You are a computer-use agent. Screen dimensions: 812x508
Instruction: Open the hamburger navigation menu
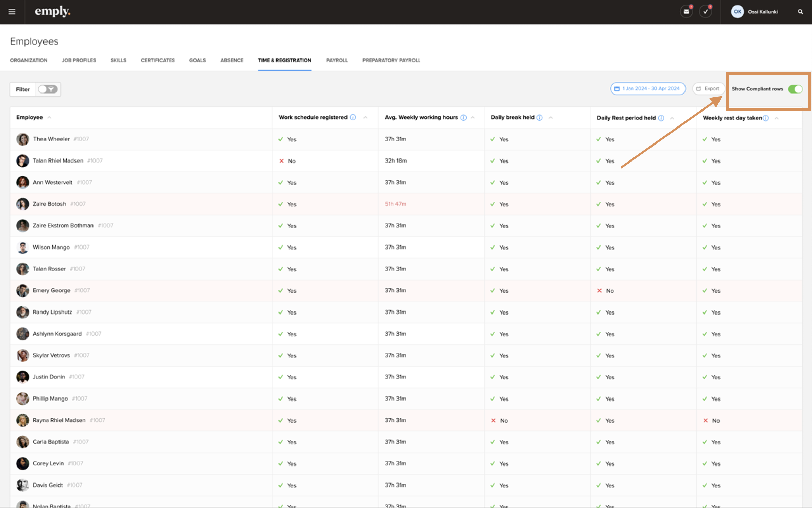(12, 12)
